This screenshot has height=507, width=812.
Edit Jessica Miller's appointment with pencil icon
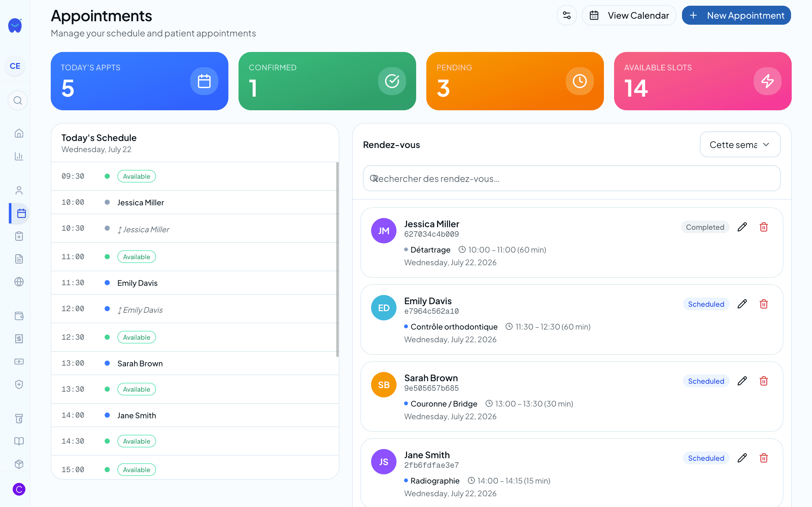coord(742,227)
